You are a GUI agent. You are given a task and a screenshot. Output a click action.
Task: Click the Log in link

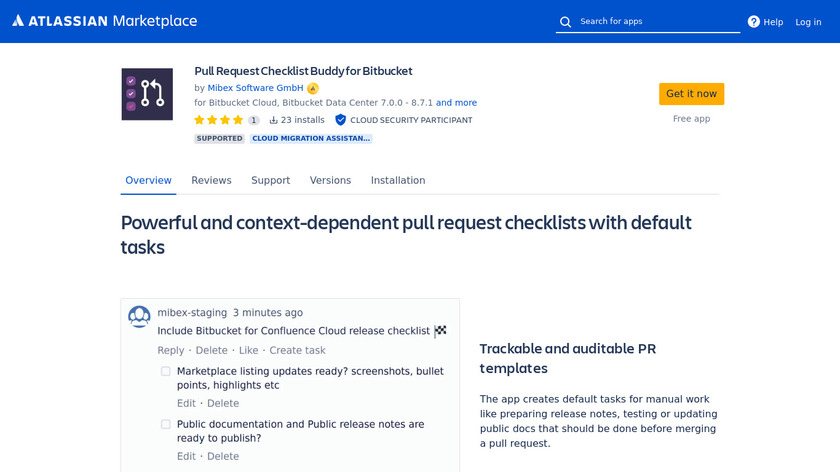[808, 22]
